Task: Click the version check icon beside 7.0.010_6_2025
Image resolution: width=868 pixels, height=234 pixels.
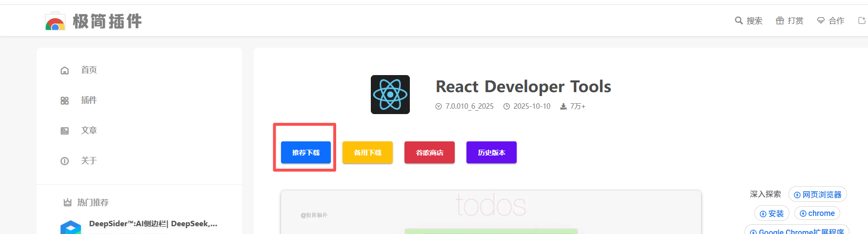Action: (x=439, y=106)
